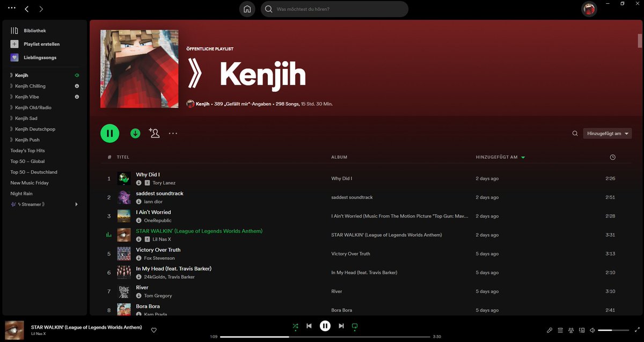Open the three-dots app menu

(12, 8)
